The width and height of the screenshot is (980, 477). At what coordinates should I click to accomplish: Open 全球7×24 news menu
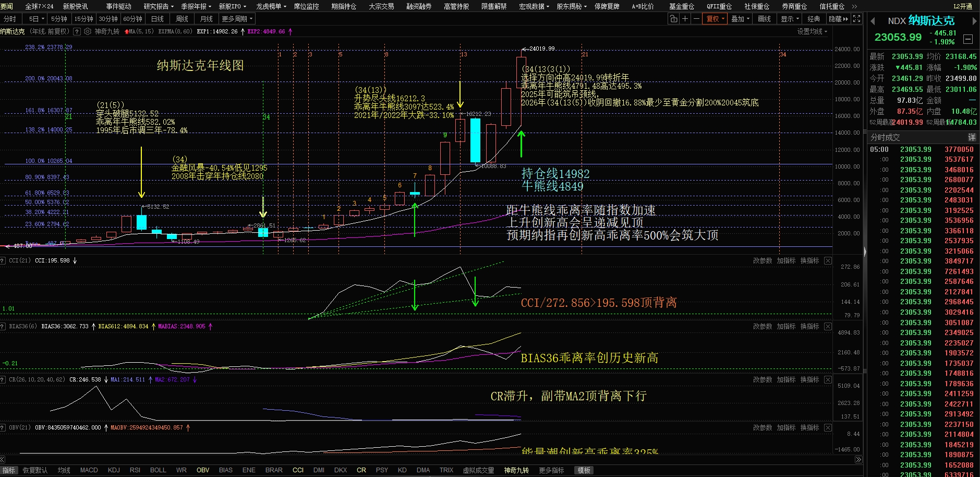coord(40,6)
